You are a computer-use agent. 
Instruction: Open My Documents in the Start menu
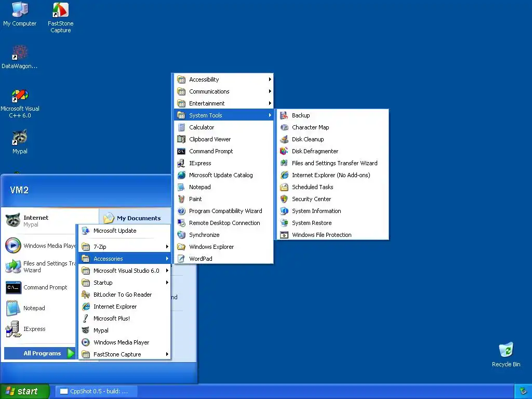[x=135, y=218]
